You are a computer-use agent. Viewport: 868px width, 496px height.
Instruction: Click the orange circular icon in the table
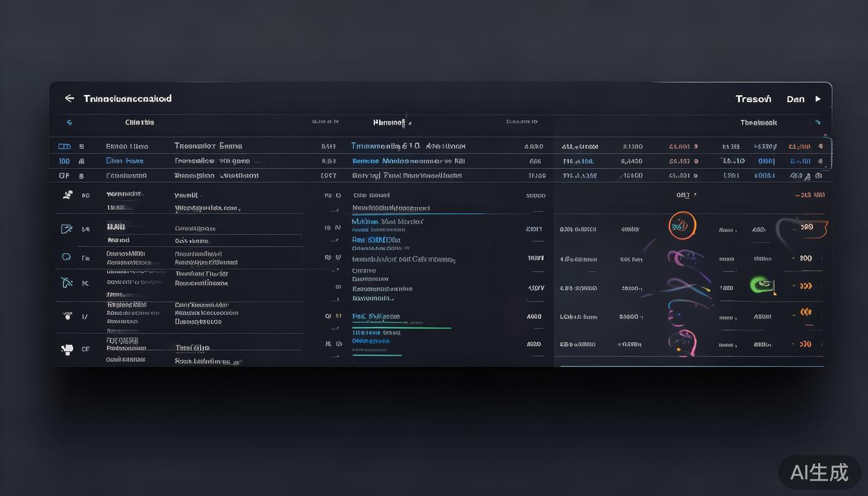click(x=682, y=226)
